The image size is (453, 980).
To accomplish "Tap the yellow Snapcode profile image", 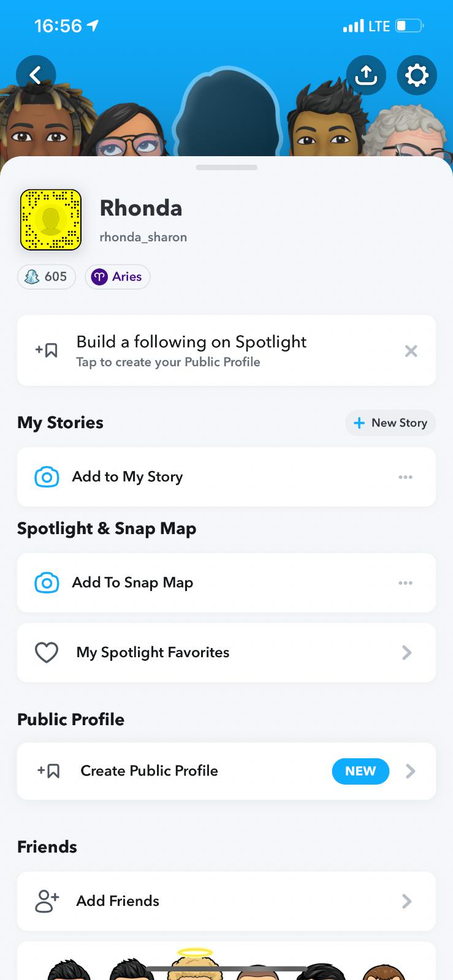I will coord(51,220).
